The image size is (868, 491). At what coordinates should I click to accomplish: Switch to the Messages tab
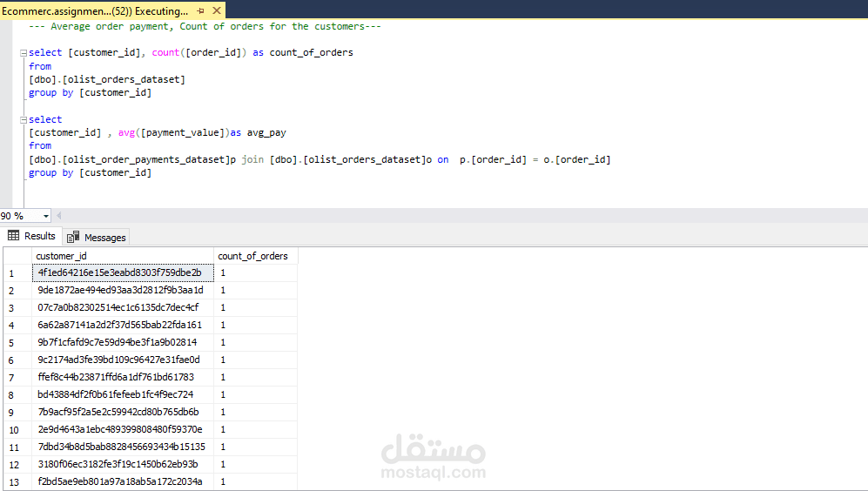97,237
